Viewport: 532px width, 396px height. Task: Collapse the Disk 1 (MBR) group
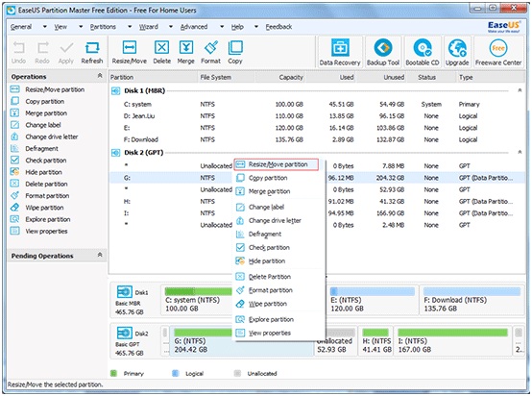pos(520,90)
